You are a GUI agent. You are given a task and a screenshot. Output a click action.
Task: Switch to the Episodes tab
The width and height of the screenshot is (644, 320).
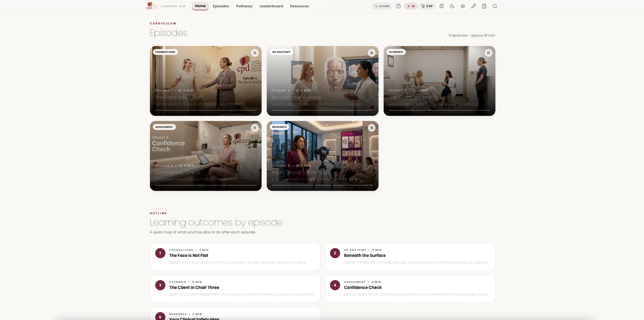[x=221, y=6]
